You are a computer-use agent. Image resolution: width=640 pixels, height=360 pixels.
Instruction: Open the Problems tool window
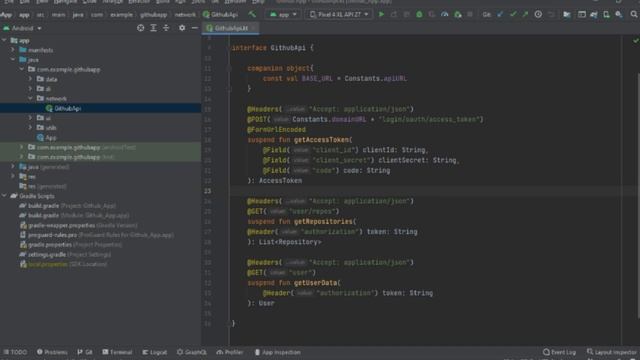52,352
